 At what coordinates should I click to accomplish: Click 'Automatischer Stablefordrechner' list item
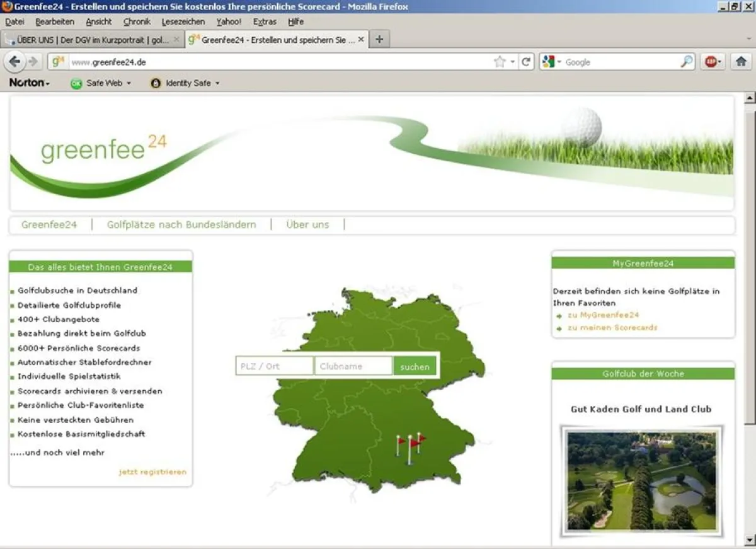pyautogui.click(x=84, y=362)
